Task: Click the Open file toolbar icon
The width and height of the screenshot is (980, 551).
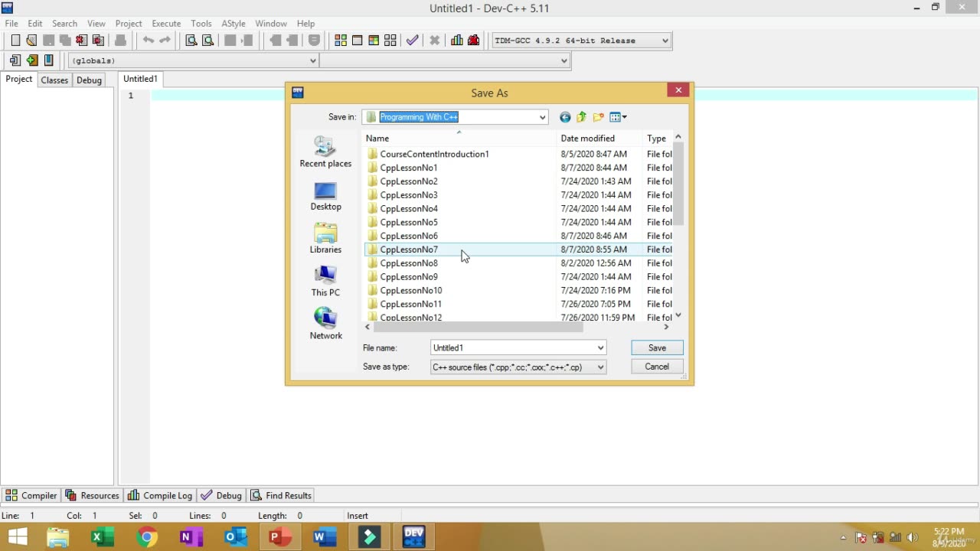Action: (31, 41)
